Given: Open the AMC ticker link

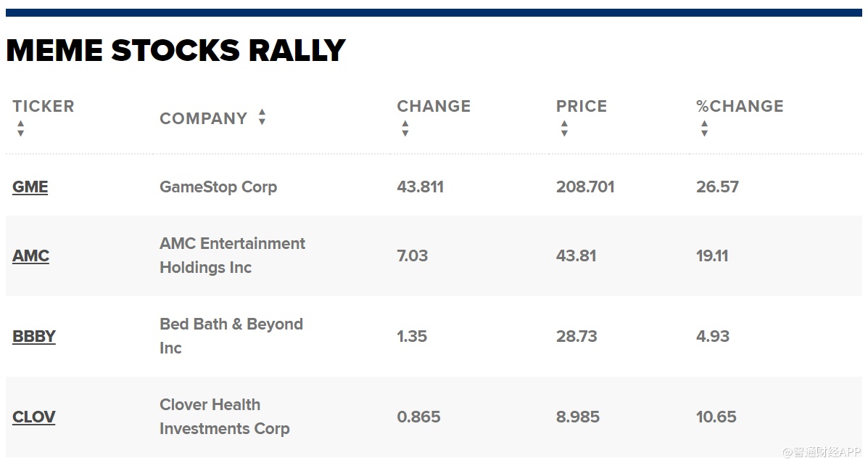Looking at the screenshot, I should click(31, 256).
